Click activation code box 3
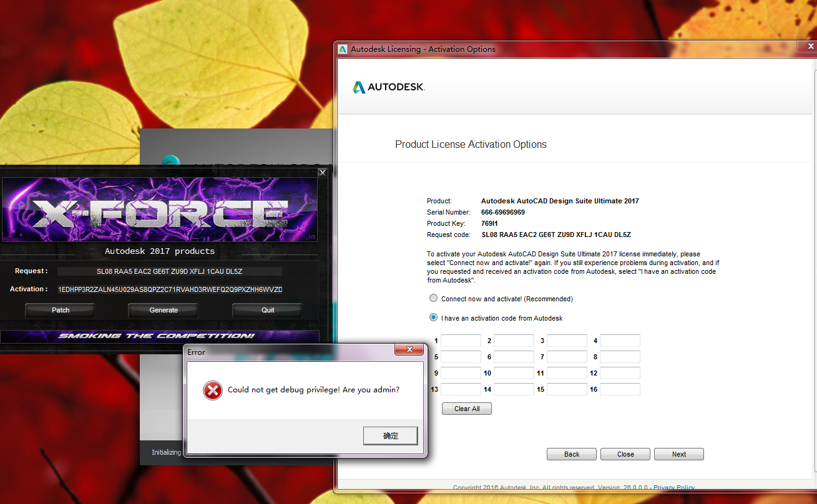 (x=567, y=341)
